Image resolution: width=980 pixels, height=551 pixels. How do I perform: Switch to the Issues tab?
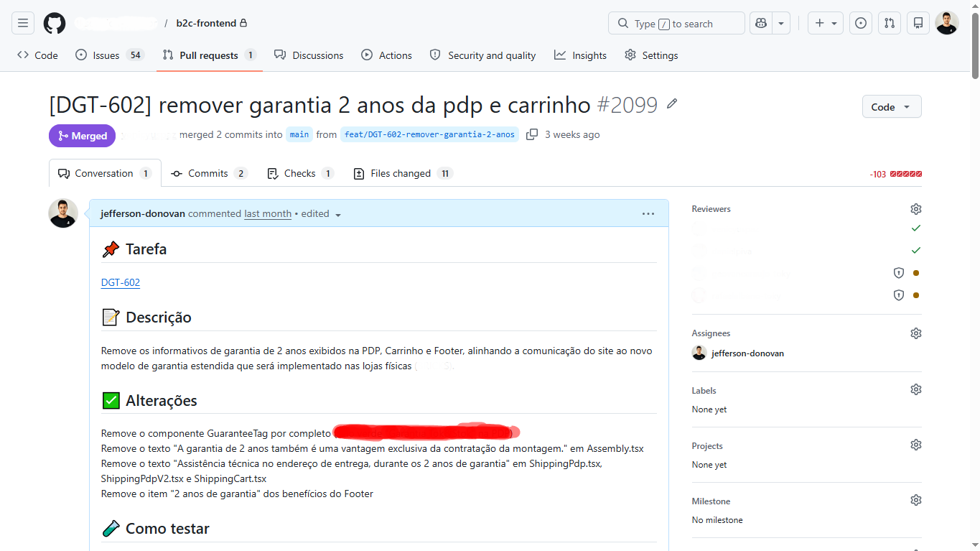[x=110, y=55]
